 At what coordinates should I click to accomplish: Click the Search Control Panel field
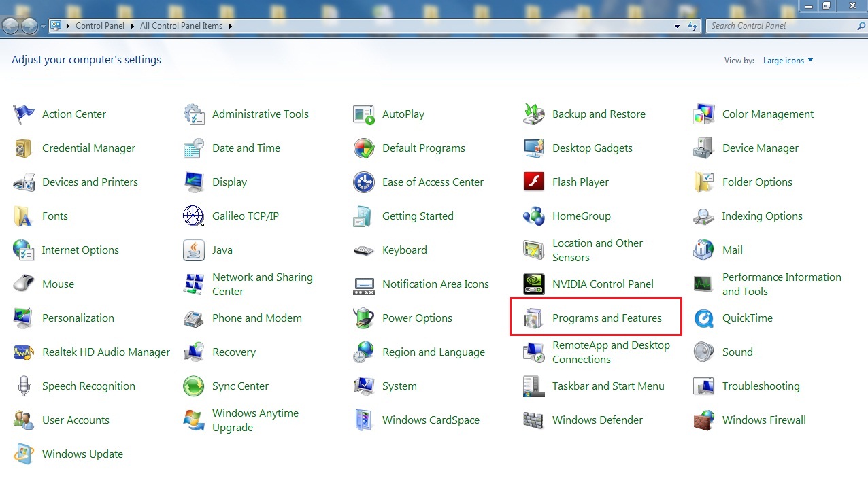(786, 26)
